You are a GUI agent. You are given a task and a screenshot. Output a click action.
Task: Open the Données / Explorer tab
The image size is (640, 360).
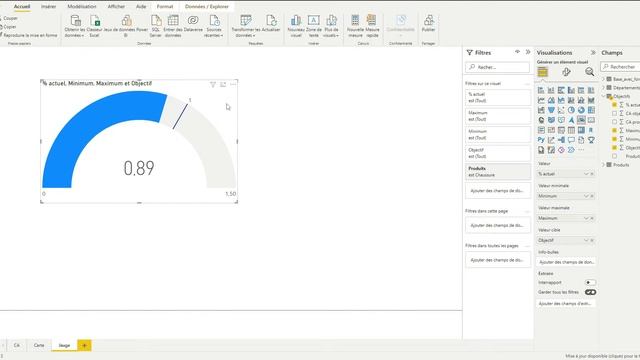(207, 7)
